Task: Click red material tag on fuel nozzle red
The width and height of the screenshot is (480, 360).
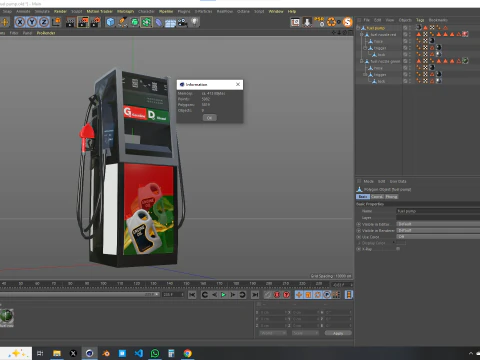Action: 465,34
